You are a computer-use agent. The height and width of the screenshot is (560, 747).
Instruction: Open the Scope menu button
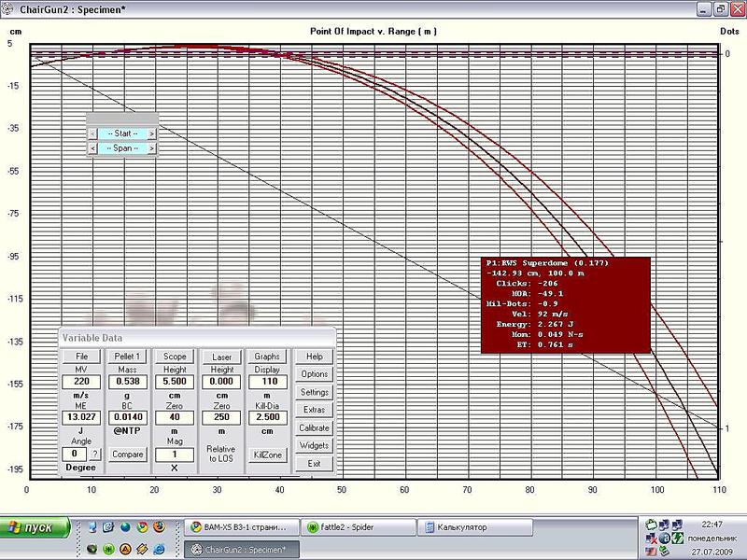click(x=175, y=357)
